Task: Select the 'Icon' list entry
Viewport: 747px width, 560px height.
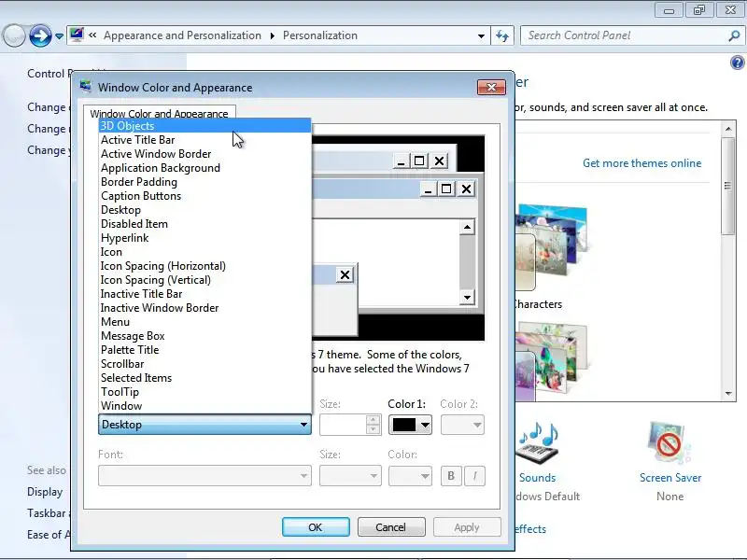Action: tap(204, 252)
